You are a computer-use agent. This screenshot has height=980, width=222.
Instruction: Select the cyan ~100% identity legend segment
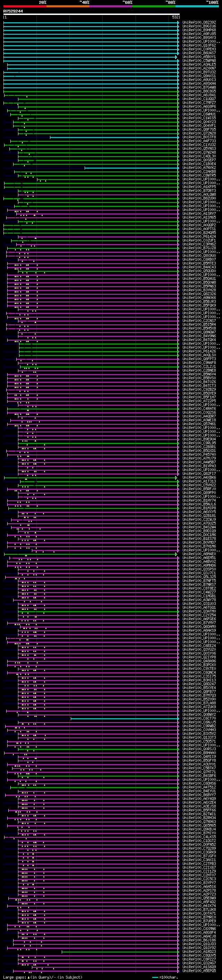[197, 6]
